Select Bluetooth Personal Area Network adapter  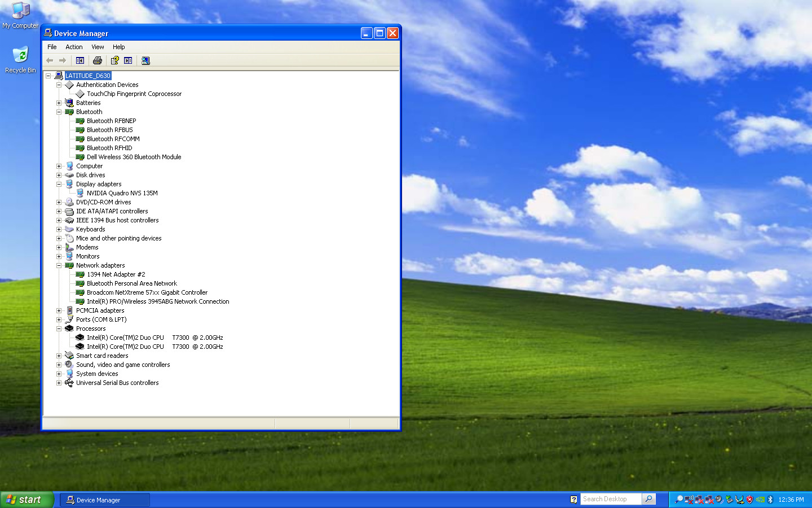point(131,283)
